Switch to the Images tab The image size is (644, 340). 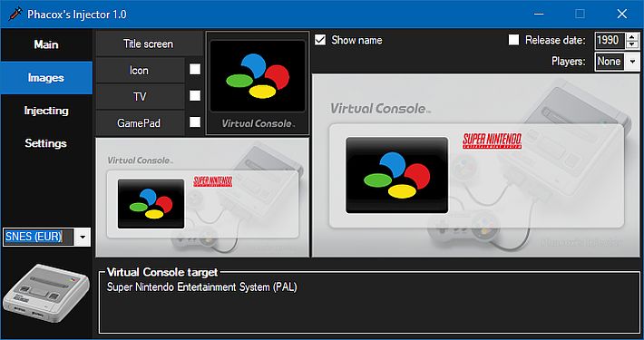pos(46,78)
